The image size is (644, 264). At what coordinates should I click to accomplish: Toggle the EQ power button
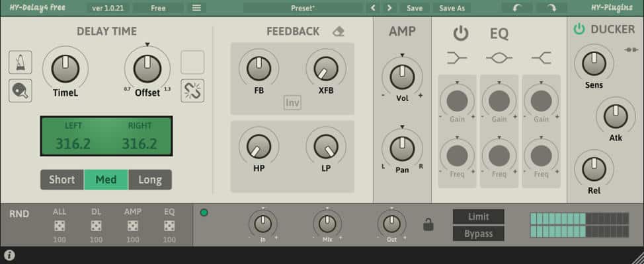460,34
